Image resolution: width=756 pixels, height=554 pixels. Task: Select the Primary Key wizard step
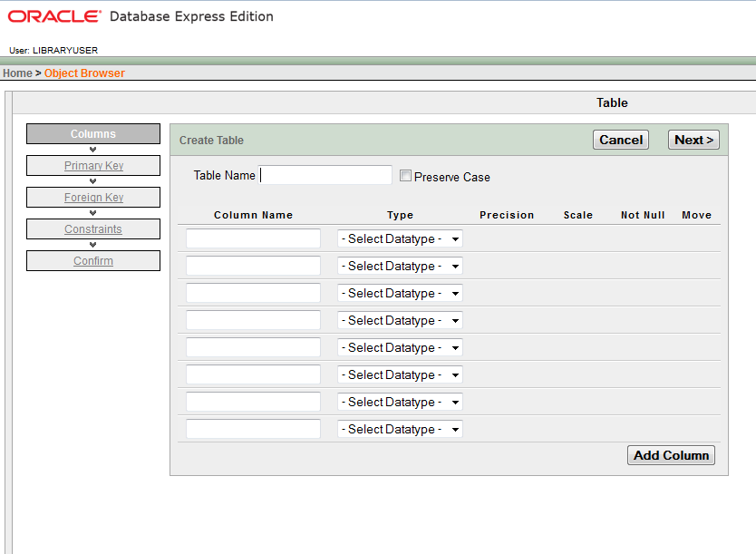point(92,165)
